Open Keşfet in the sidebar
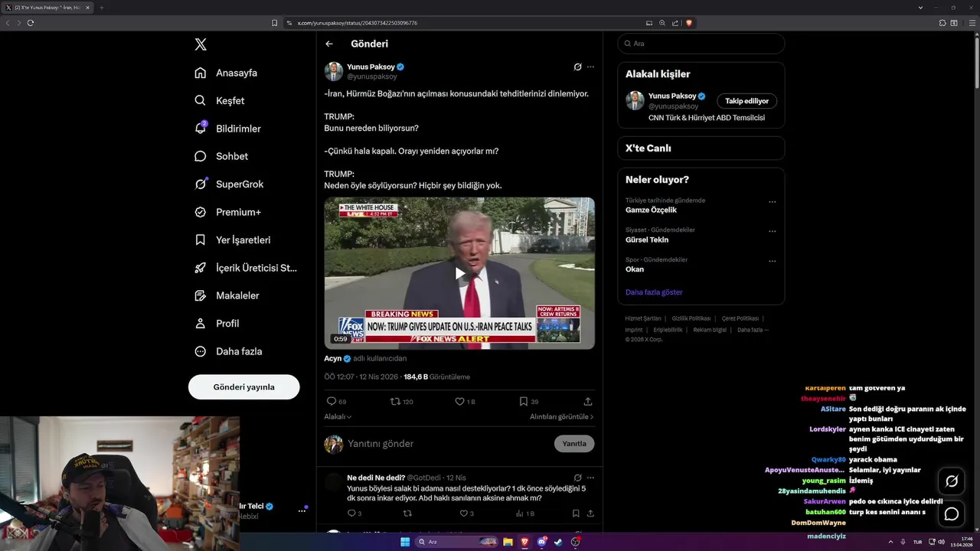 [x=220, y=100]
